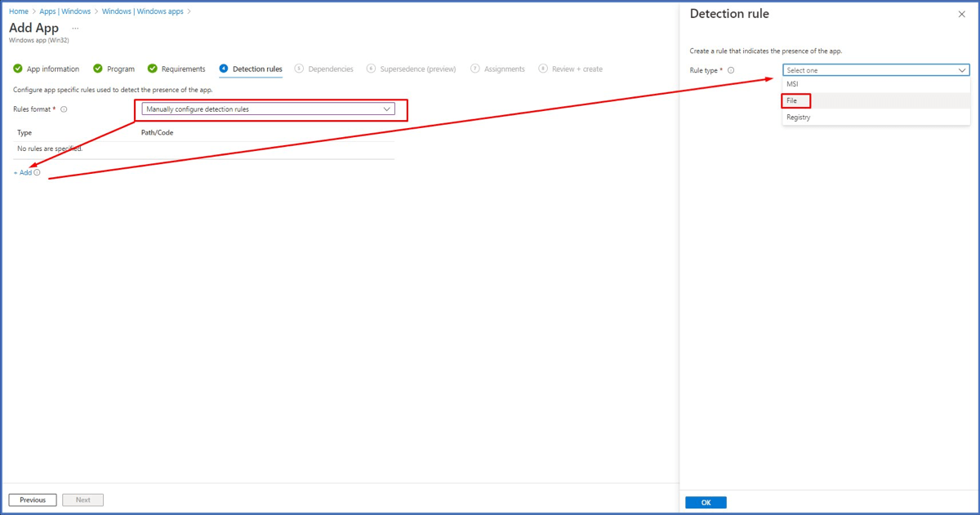
Task: Go to the Dependencies tab
Action: [330, 69]
